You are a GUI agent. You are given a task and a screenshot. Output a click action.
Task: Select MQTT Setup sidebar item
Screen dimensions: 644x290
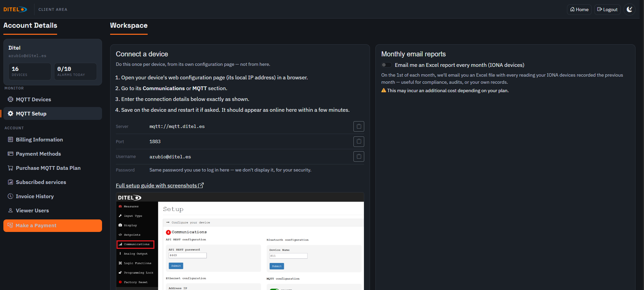[52, 113]
